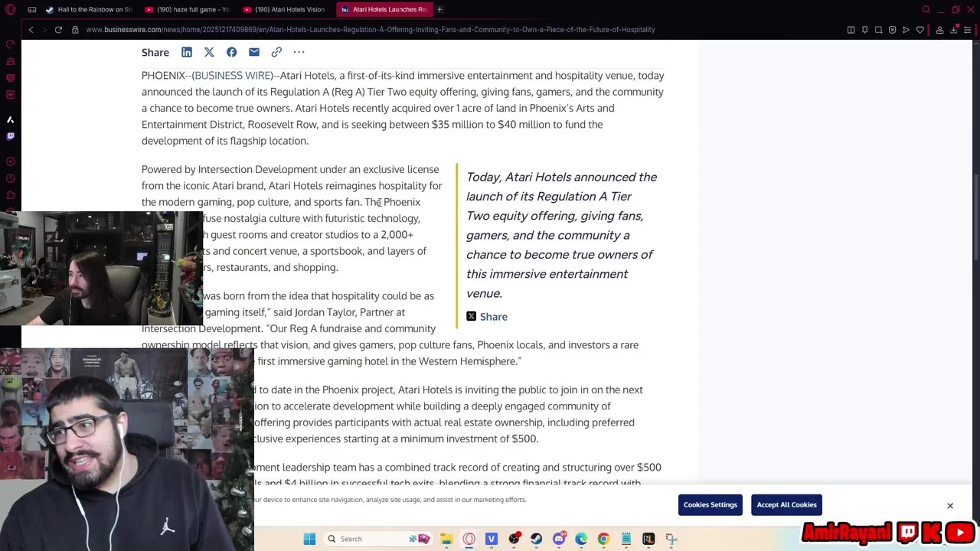Open Steam from taskbar
980x551 pixels.
click(536, 539)
